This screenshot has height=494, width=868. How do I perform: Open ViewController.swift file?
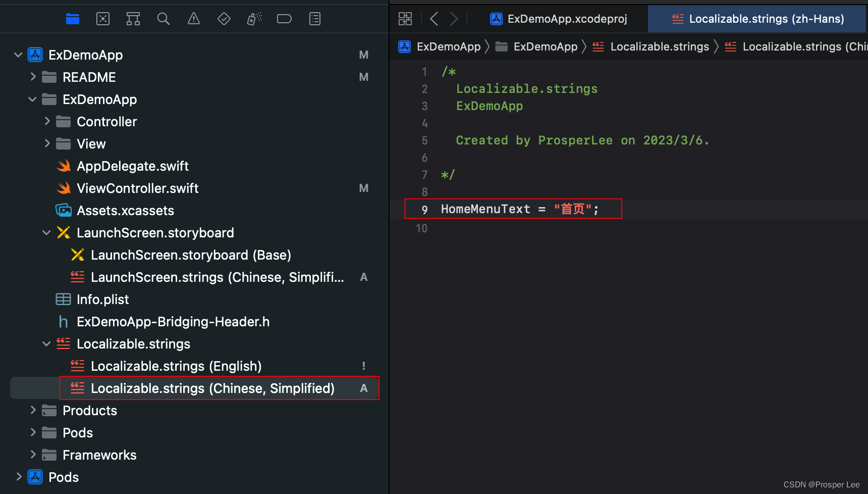pyautogui.click(x=137, y=188)
